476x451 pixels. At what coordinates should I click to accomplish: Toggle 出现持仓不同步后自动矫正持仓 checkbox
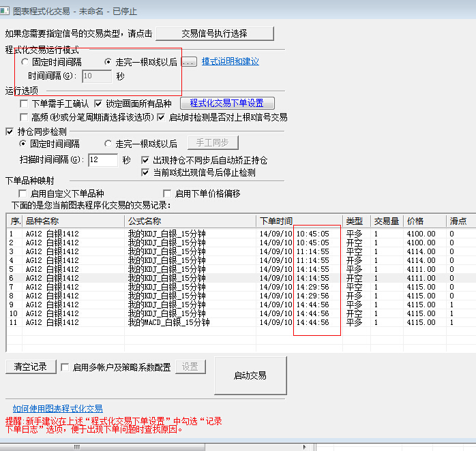coord(146,160)
